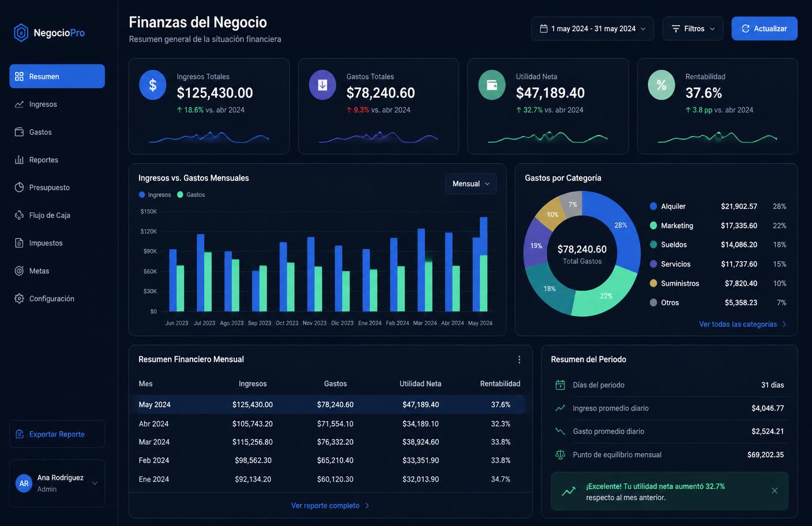Open the Presupuesto sidebar page
This screenshot has width=812, height=526.
[x=57, y=187]
